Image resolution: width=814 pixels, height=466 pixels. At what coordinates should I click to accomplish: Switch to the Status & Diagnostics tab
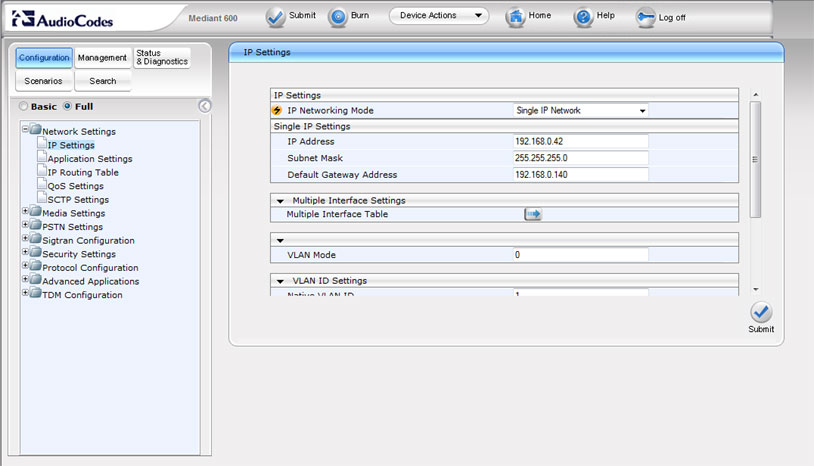162,58
